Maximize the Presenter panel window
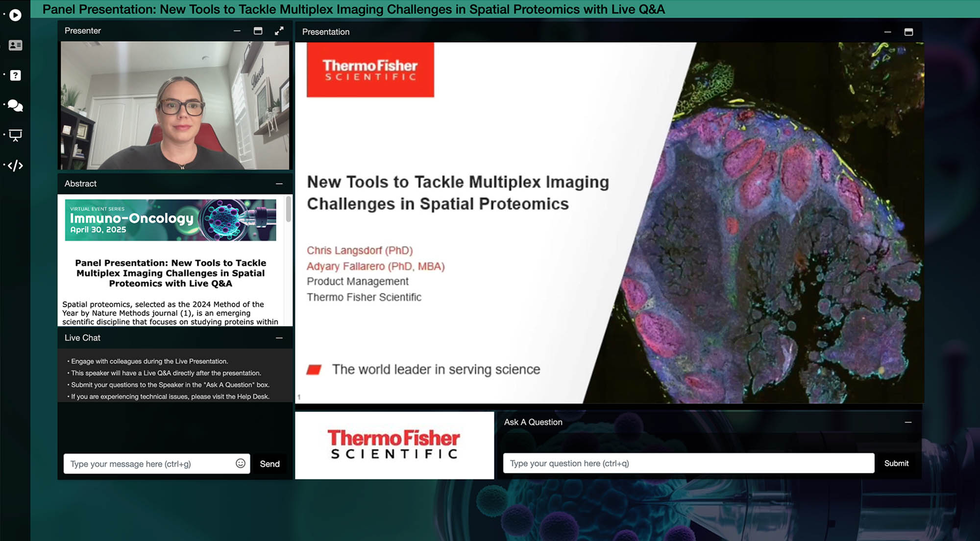980x541 pixels. (x=258, y=31)
